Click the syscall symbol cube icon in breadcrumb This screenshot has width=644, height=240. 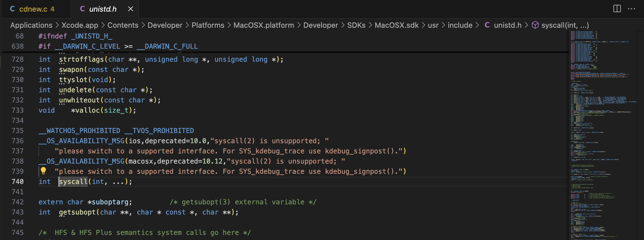click(x=535, y=25)
